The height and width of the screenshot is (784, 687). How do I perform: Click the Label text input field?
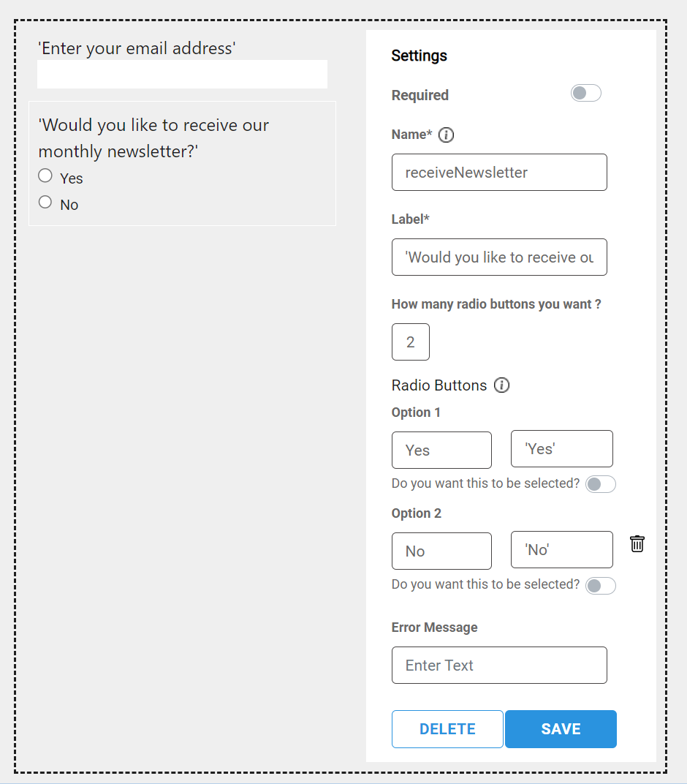[x=499, y=257]
